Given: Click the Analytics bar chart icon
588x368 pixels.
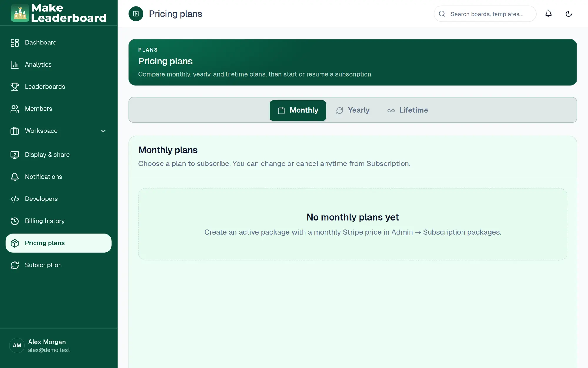Looking at the screenshot, I should (x=14, y=64).
